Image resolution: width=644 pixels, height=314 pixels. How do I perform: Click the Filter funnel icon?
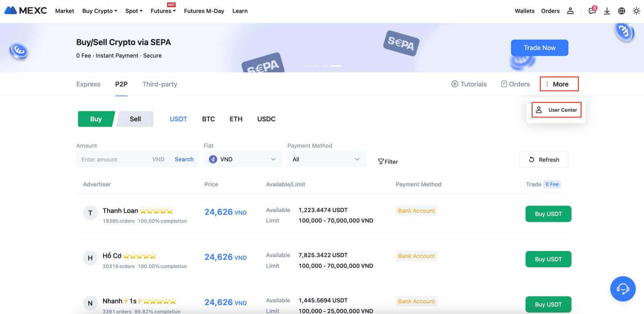[381, 162]
